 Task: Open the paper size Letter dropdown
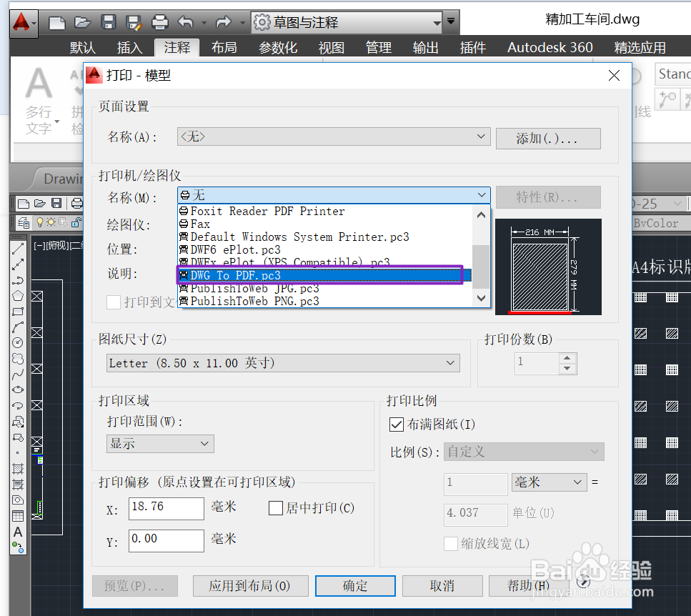pos(283,363)
